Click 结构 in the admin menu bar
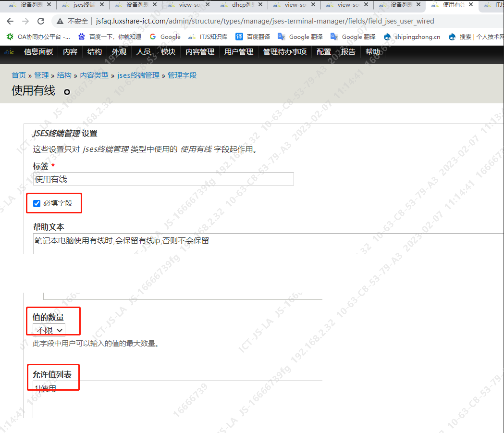 pyautogui.click(x=95, y=52)
